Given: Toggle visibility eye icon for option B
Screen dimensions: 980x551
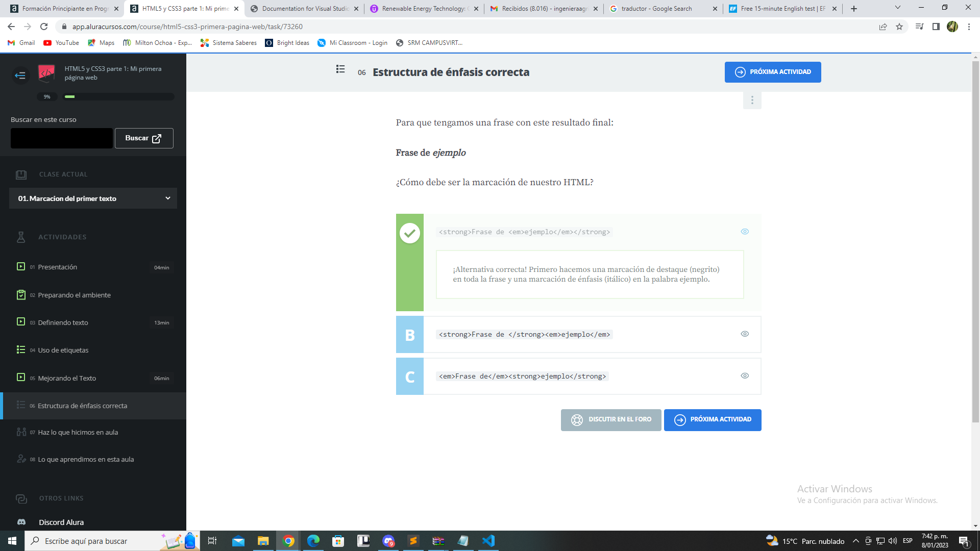Looking at the screenshot, I should pyautogui.click(x=745, y=334).
